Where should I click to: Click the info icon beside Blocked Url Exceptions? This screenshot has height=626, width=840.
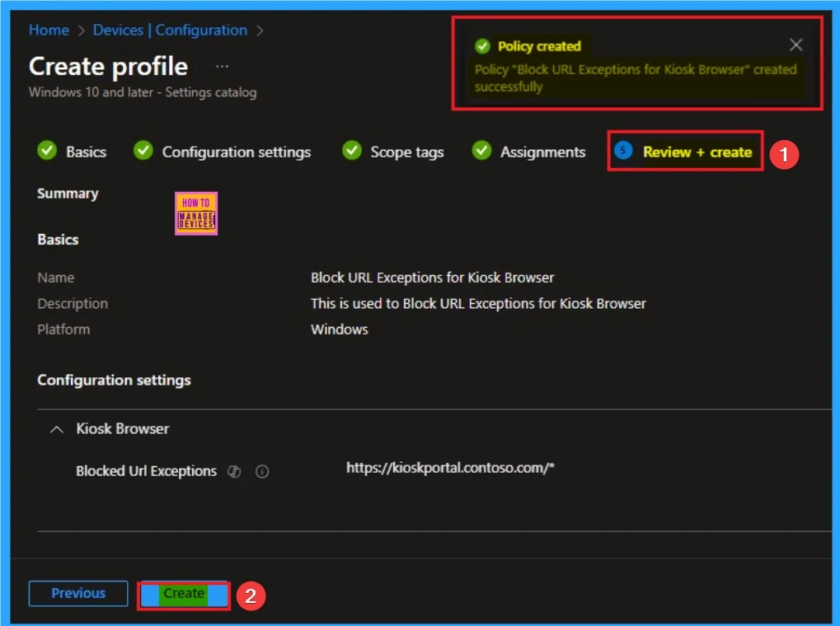(262, 472)
